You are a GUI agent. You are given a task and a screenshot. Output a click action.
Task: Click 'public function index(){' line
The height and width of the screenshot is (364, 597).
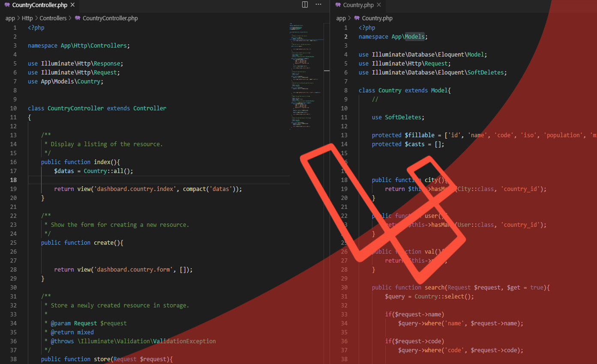click(81, 162)
